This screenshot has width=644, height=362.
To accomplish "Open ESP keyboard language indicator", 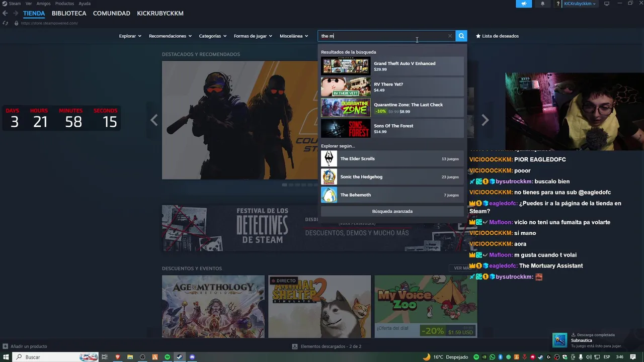I will pos(607,357).
